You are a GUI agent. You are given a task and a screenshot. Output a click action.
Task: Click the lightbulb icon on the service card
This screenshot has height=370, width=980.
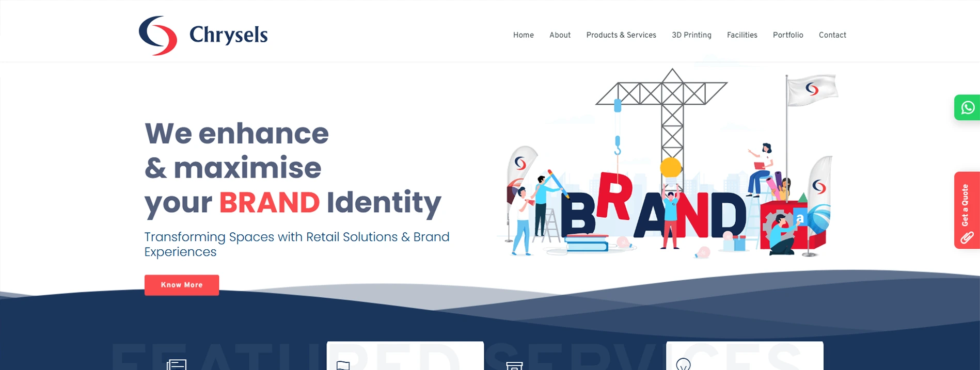tap(683, 364)
